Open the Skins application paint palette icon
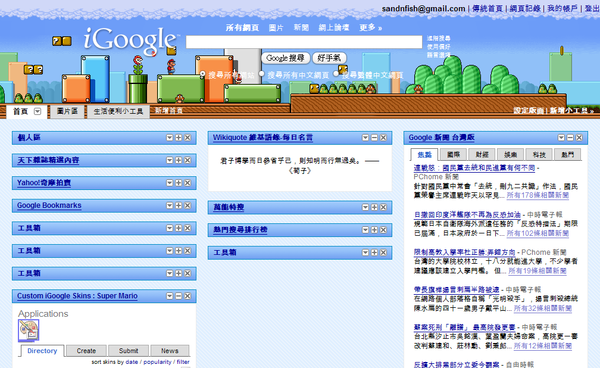The width and height of the screenshot is (600, 368). click(x=28, y=331)
